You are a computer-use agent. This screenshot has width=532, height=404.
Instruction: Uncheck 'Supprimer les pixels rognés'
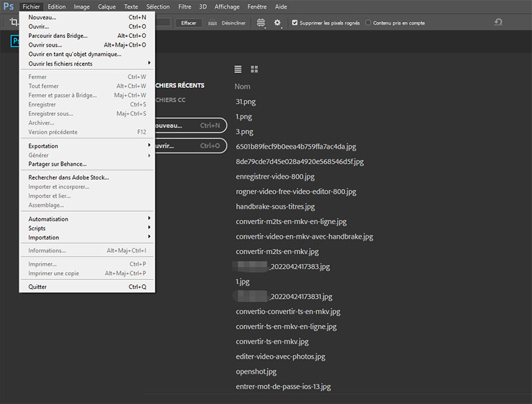tap(293, 22)
